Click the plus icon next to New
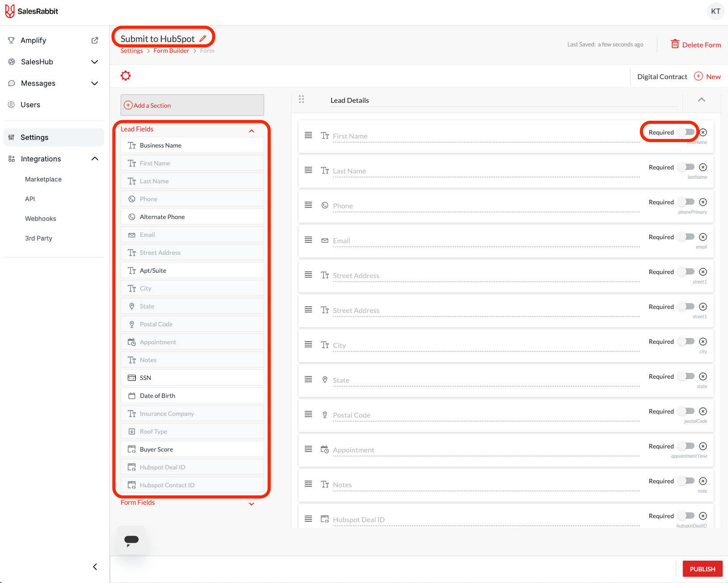Viewport: 728px width, 583px height. [699, 76]
